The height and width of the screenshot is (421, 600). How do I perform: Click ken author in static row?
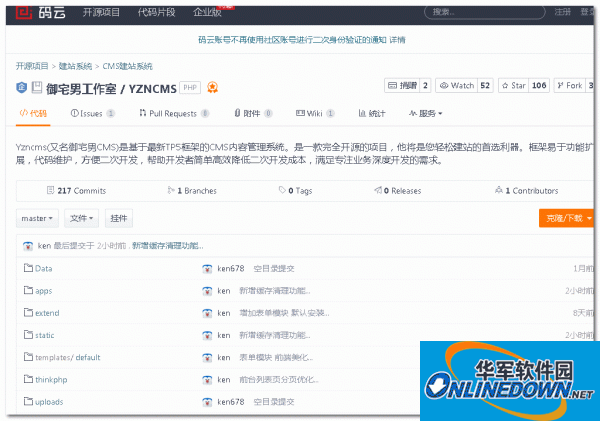coord(224,335)
